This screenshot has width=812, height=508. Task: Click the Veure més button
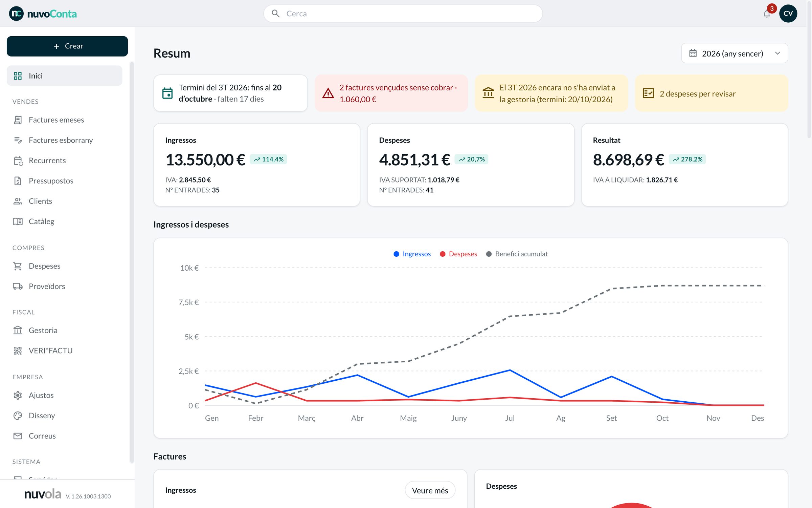pyautogui.click(x=430, y=490)
